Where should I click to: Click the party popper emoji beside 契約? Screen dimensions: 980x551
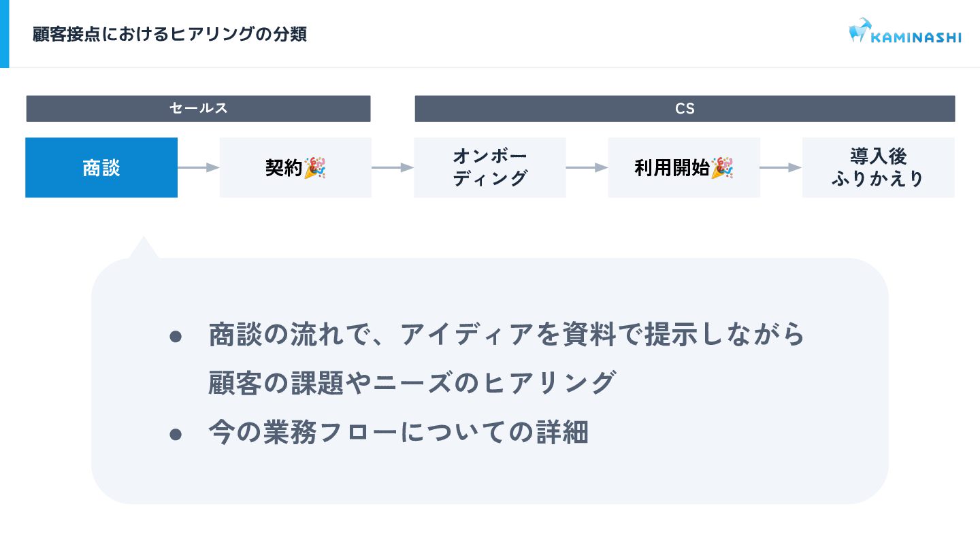pos(314,167)
